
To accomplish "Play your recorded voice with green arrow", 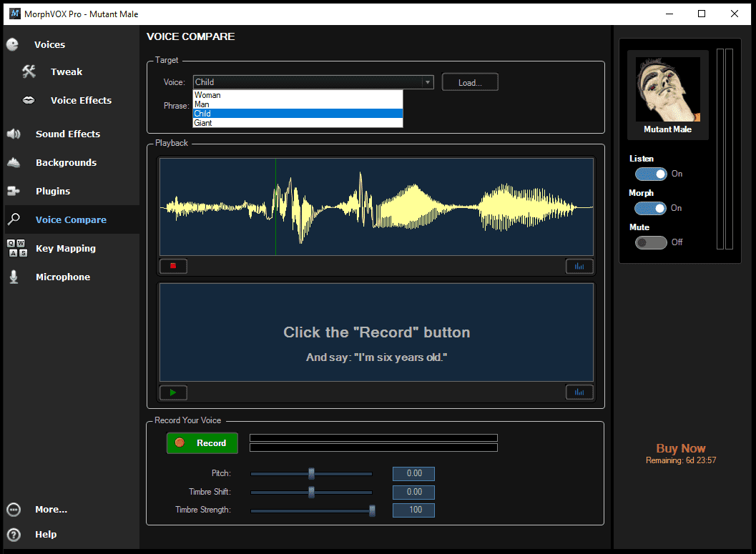I will coord(173,392).
